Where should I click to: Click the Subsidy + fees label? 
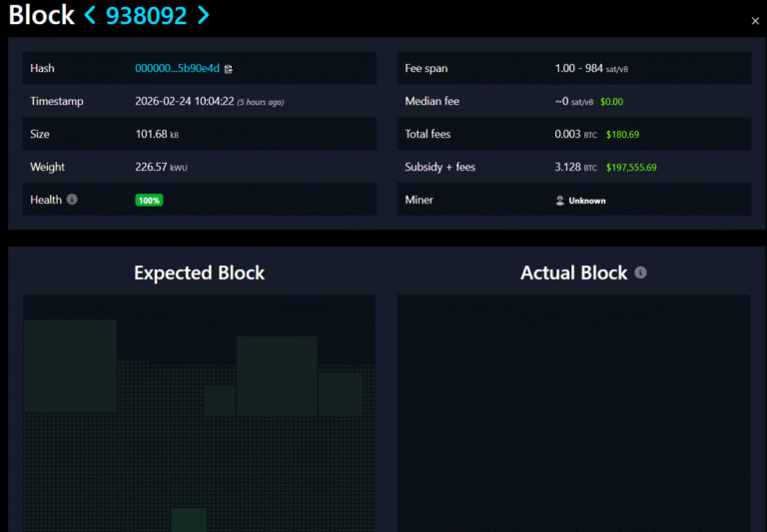440,168
